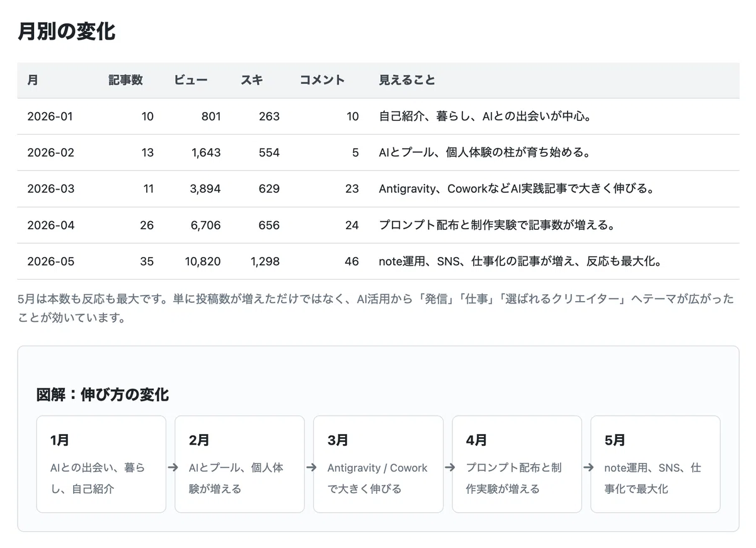Image resolution: width=756 pixels, height=548 pixels.
Task: Select the 3月 diagram card
Action: tap(379, 464)
